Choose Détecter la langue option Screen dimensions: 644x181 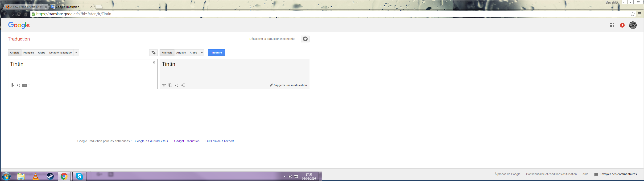click(61, 53)
